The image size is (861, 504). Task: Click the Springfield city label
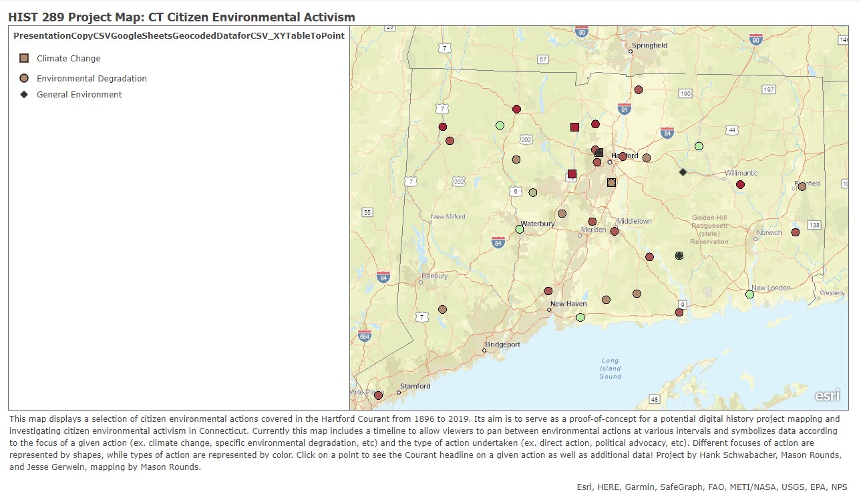[x=650, y=45]
